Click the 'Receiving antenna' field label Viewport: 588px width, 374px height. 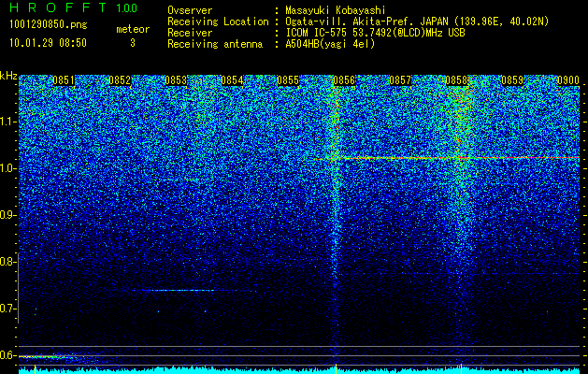215,44
